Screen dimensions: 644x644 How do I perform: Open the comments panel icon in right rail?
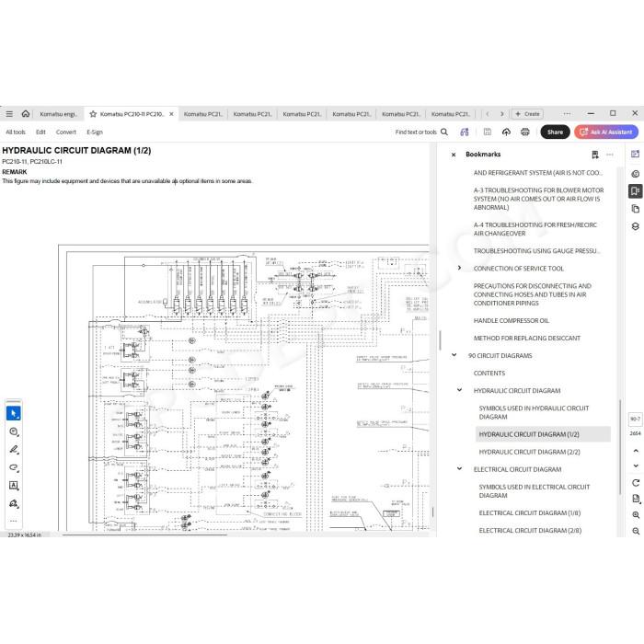tap(636, 174)
